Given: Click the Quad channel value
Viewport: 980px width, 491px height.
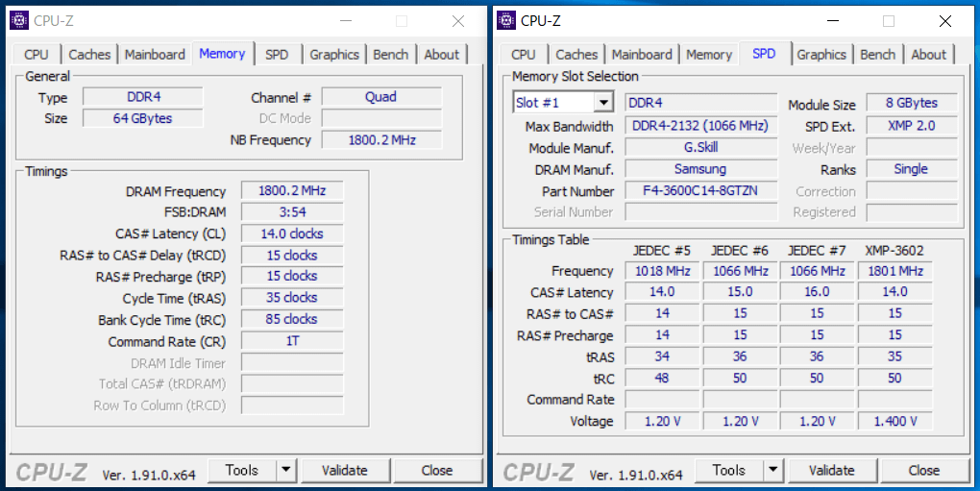Looking at the screenshot, I should tap(381, 97).
